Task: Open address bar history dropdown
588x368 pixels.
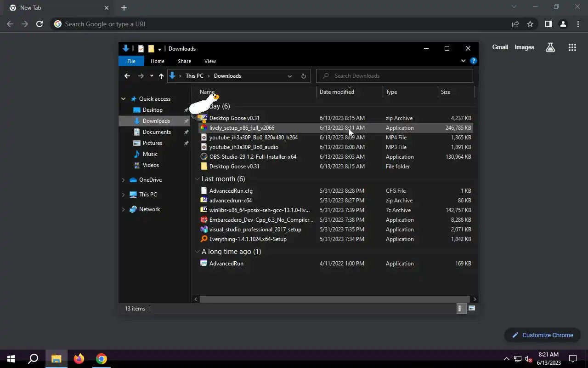Action: click(x=289, y=76)
